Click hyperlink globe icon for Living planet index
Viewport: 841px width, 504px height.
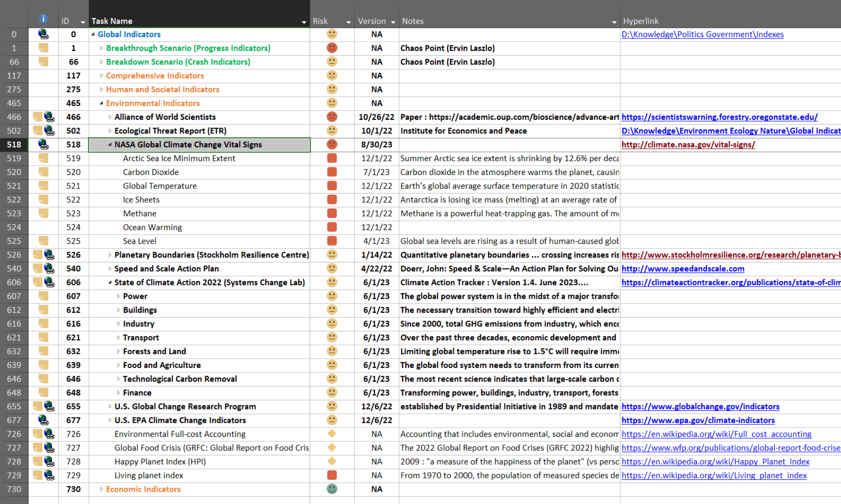49,475
